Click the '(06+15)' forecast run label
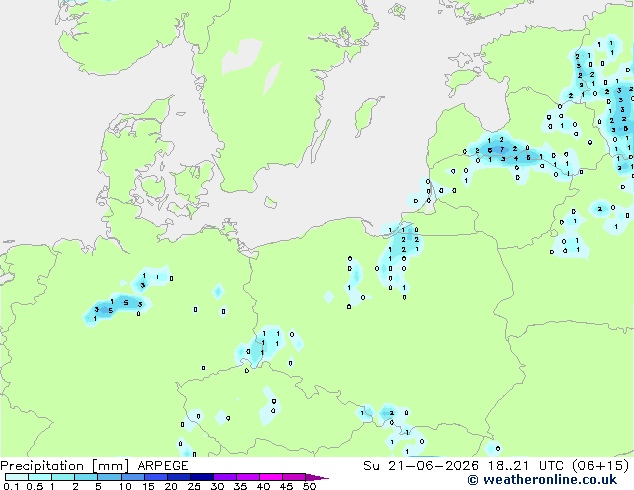 (x=600, y=466)
